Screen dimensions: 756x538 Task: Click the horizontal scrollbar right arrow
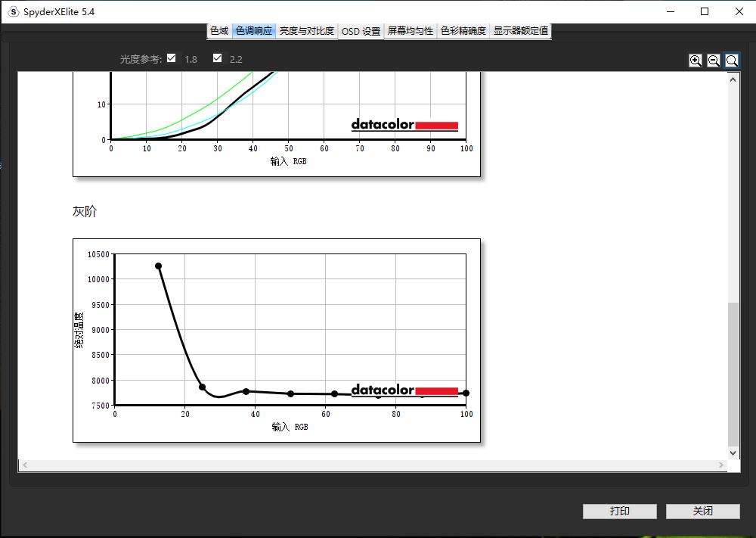(x=721, y=465)
